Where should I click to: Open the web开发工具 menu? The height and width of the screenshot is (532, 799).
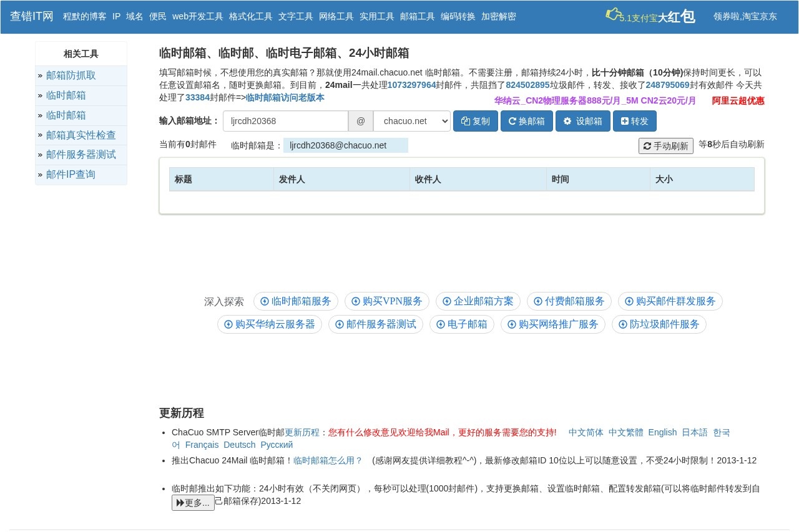[197, 16]
